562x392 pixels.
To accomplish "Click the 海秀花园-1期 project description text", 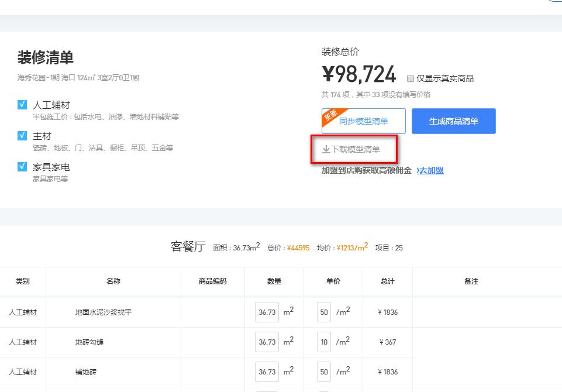I will click(78, 77).
